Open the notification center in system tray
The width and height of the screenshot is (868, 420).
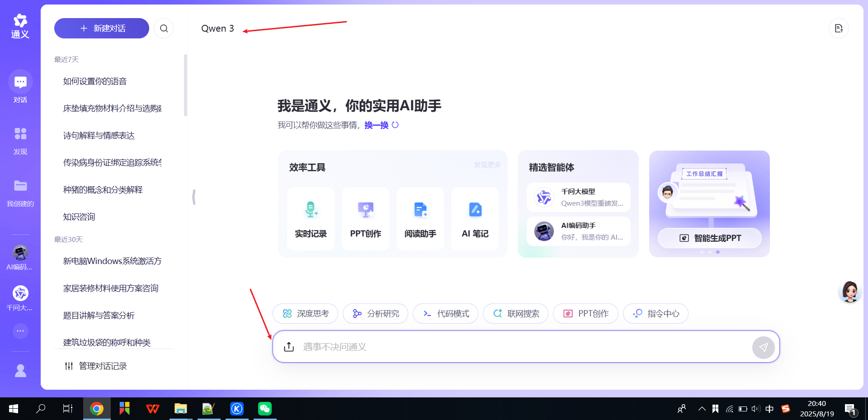(850, 410)
